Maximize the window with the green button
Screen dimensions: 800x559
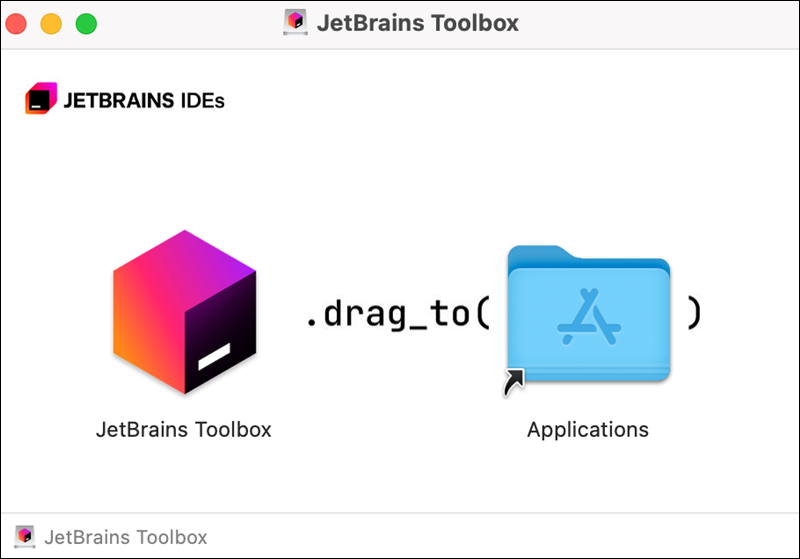[86, 24]
